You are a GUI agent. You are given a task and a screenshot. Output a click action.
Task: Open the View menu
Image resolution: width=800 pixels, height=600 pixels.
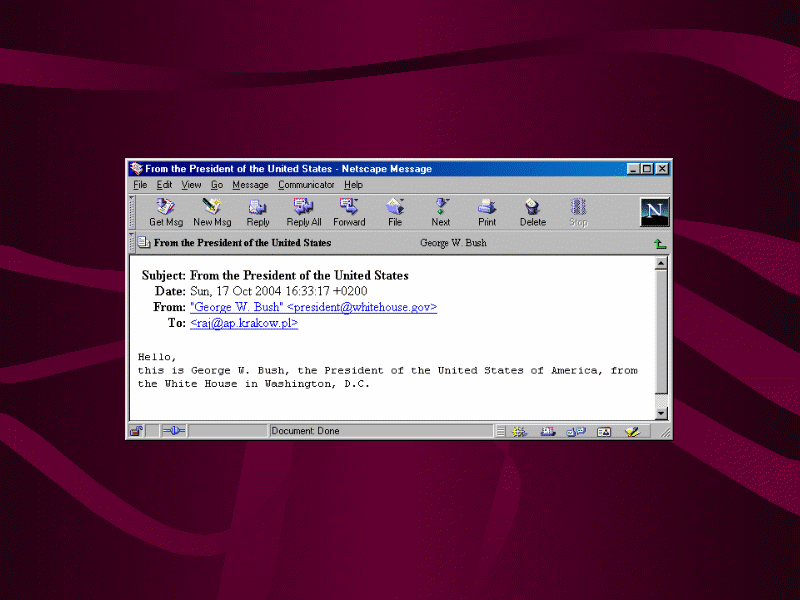click(x=191, y=185)
